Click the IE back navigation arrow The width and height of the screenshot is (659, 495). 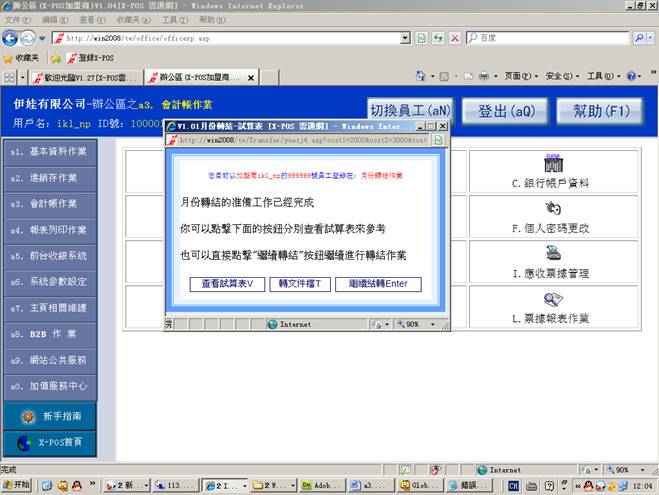pos(12,38)
